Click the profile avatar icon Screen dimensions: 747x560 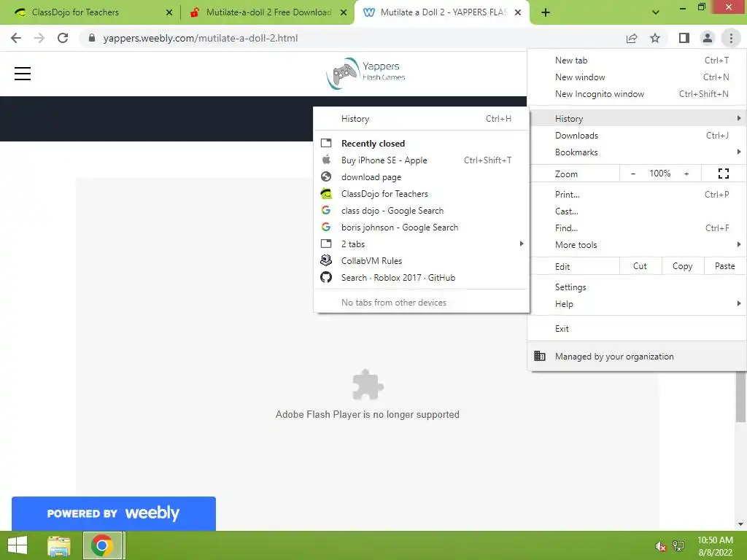click(708, 38)
